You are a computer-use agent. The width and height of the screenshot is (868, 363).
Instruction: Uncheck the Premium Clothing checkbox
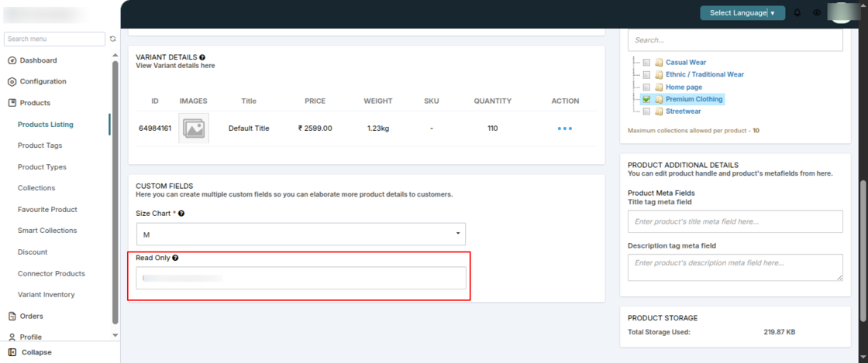pyautogui.click(x=646, y=99)
